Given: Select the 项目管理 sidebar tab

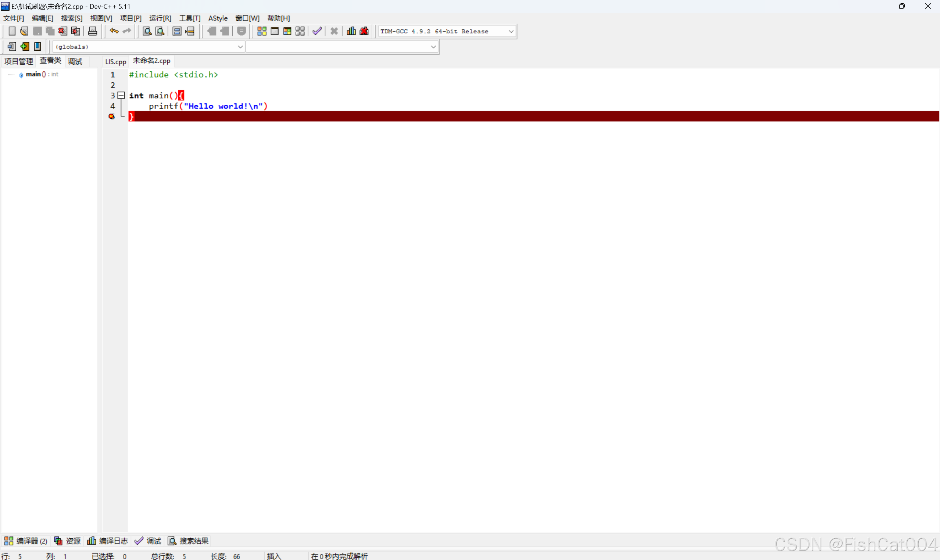Looking at the screenshot, I should click(x=18, y=61).
